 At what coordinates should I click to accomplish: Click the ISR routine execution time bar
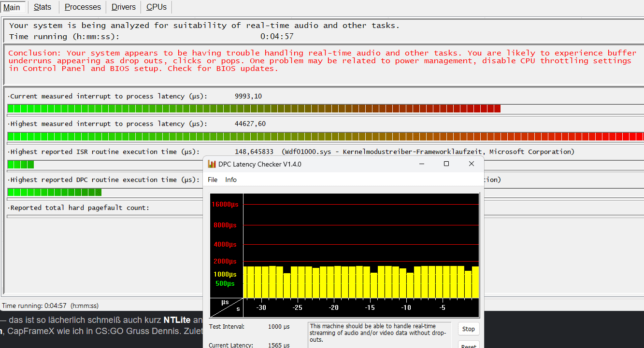tap(21, 165)
